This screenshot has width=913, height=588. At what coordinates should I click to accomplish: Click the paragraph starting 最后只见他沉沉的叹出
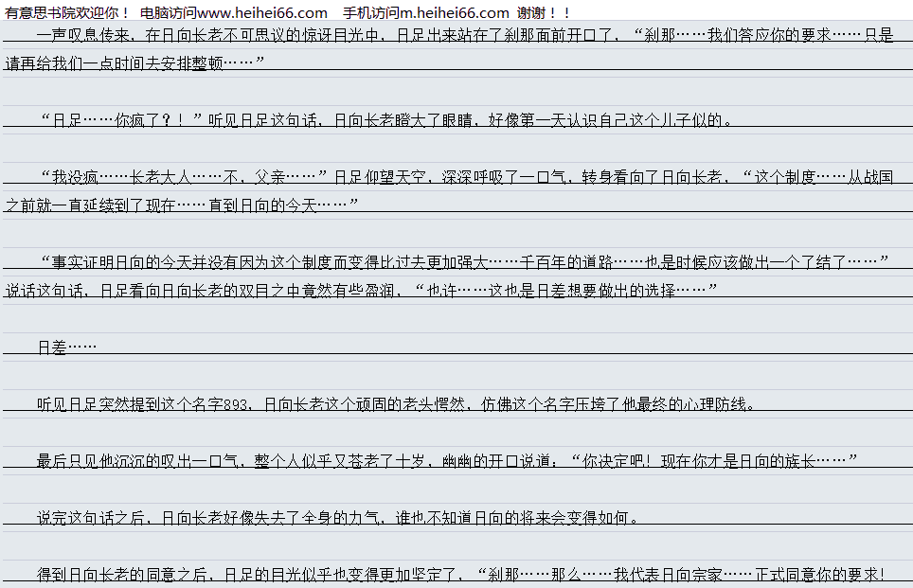coord(284,461)
